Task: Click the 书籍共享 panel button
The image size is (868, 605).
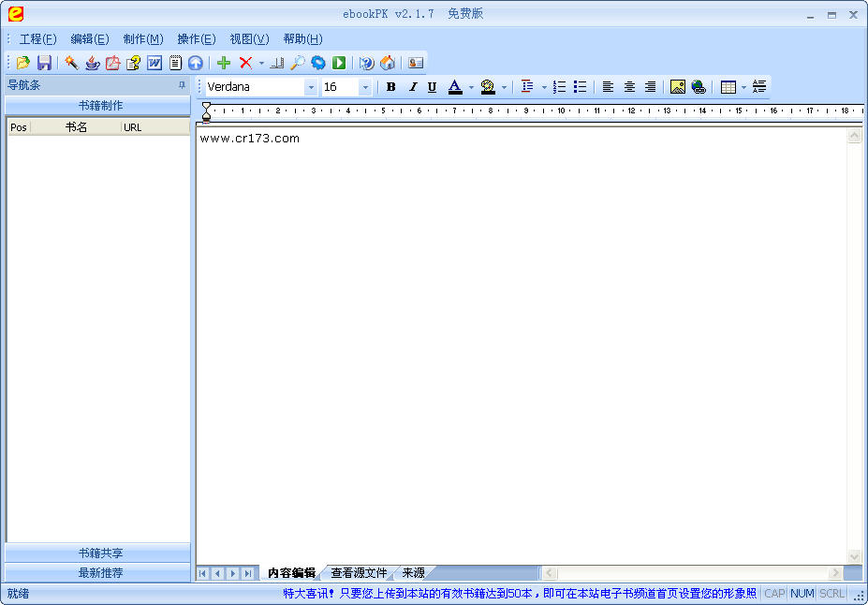Action: click(x=99, y=553)
